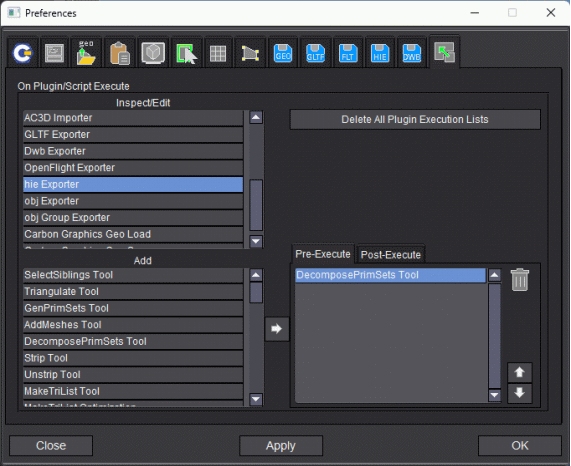Move selected tool up in execution list
The height and width of the screenshot is (466, 571).
click(520, 372)
